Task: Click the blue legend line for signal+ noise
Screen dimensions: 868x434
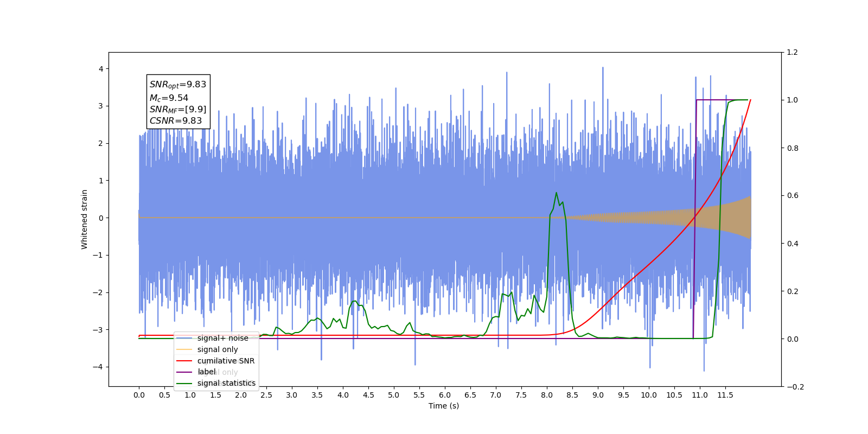Action: click(x=184, y=338)
